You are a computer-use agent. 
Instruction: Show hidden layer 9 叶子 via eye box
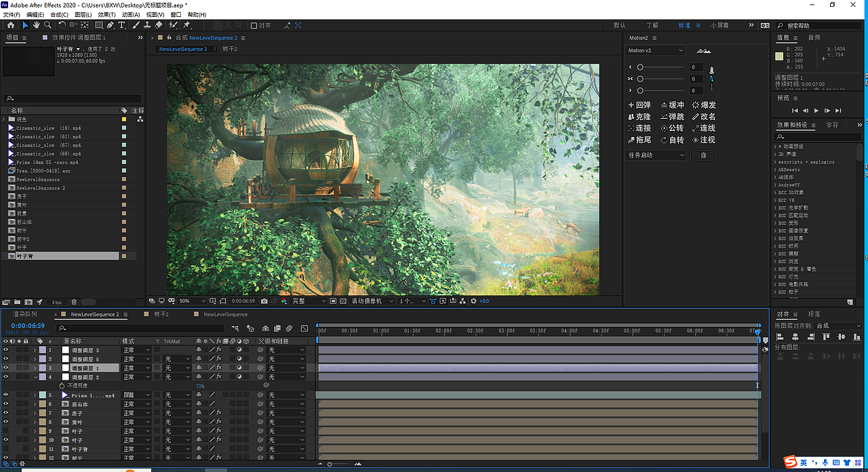[5, 431]
